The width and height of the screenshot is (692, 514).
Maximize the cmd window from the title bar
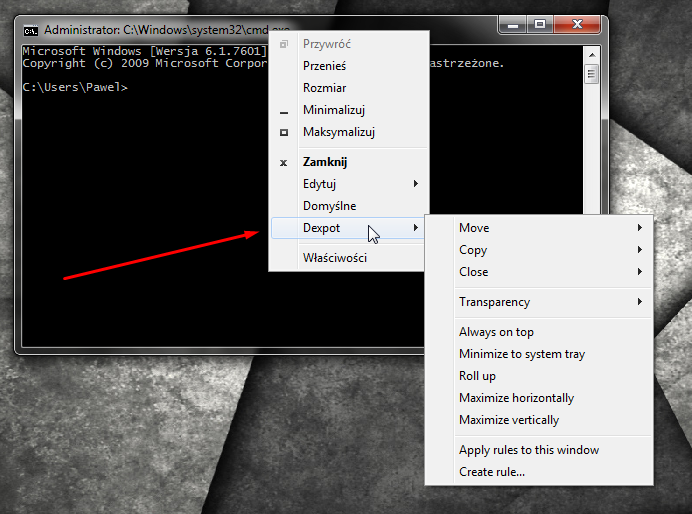540,25
